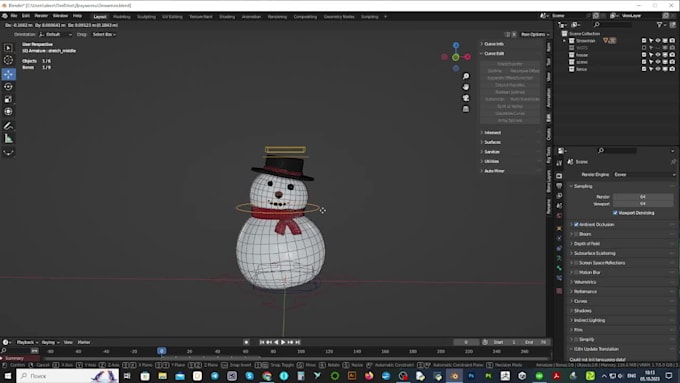This screenshot has width=680, height=383.
Task: Enable the Motion Blur checkbox
Action: [x=576, y=272]
